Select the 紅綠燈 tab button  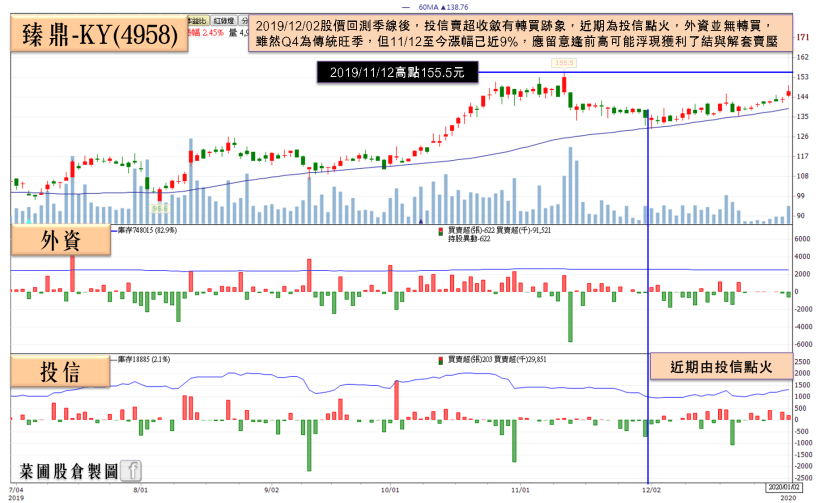[224, 21]
